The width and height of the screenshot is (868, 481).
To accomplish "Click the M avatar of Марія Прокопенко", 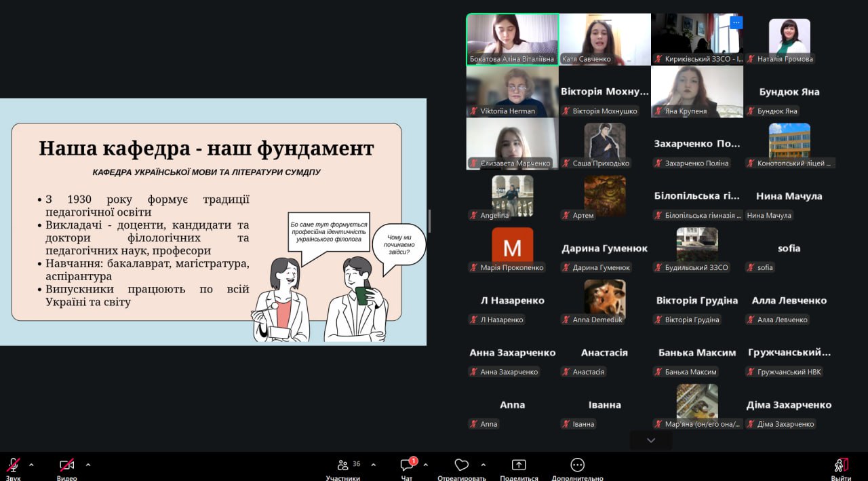I will [512, 246].
